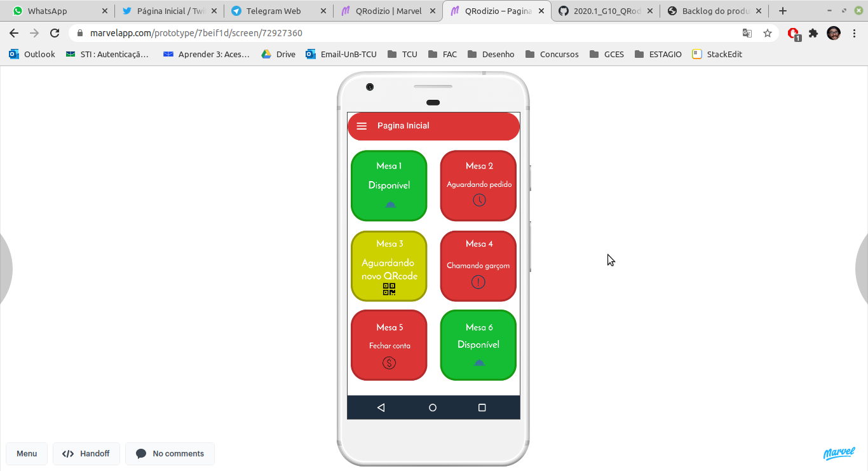Tap the Android back triangle button
Screen dimensions: 868x471
coord(381,407)
